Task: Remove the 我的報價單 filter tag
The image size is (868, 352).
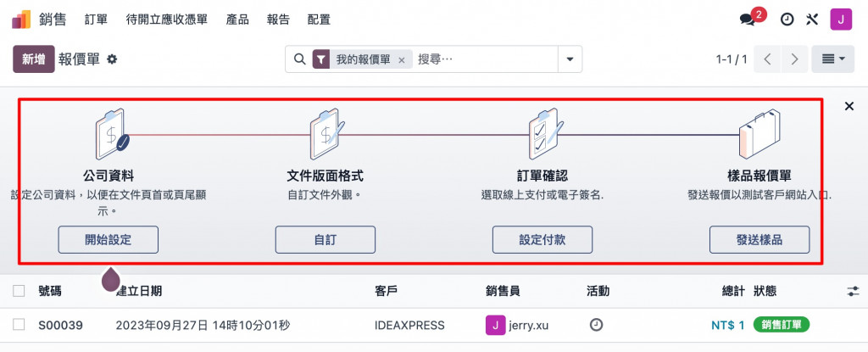Action: tap(402, 60)
